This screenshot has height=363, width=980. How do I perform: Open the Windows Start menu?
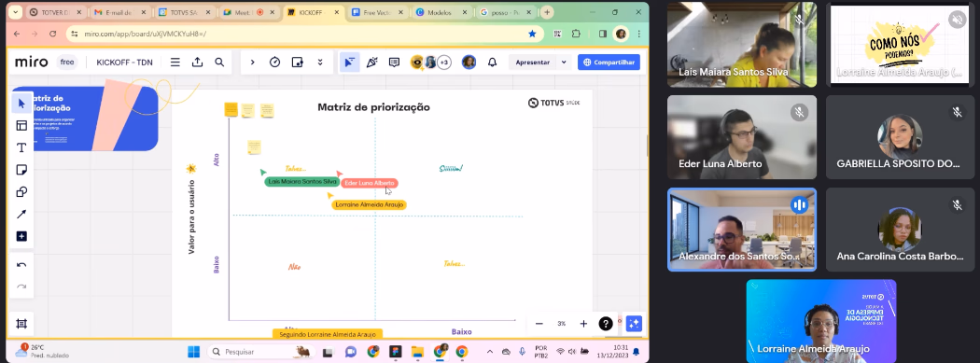(194, 352)
